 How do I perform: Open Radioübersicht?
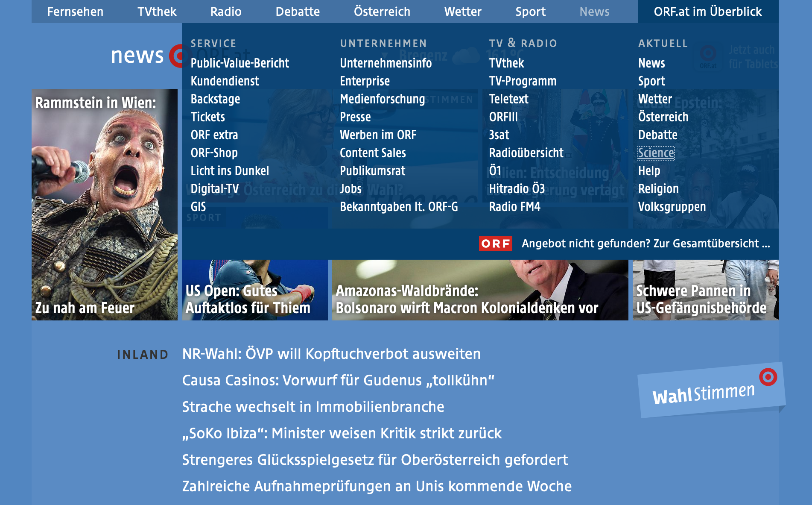point(526,153)
